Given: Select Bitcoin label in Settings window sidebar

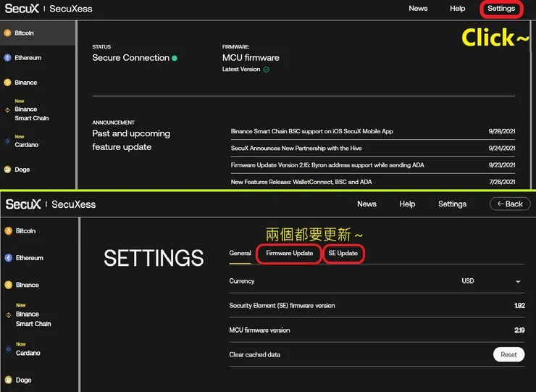Looking at the screenshot, I should [25, 231].
